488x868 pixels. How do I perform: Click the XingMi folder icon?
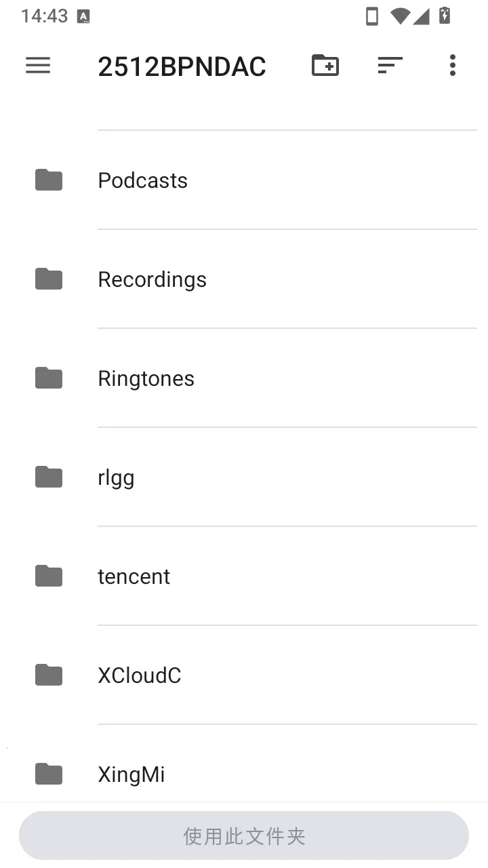click(x=49, y=774)
